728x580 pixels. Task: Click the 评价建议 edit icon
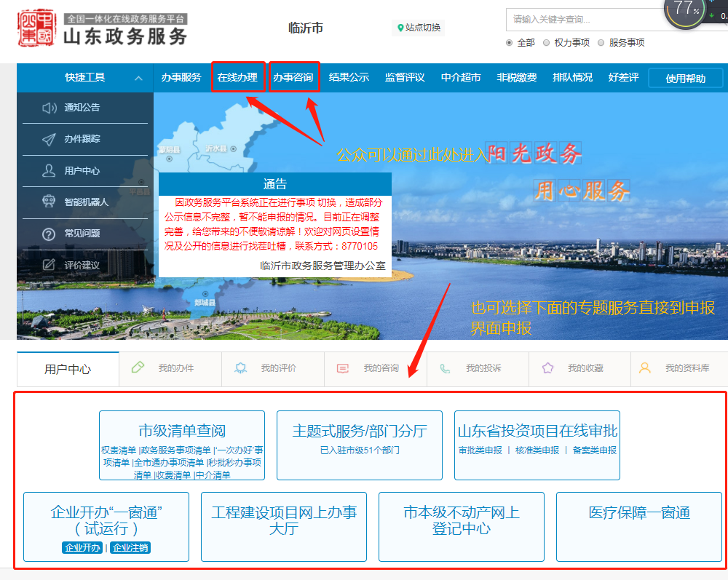pyautogui.click(x=49, y=265)
